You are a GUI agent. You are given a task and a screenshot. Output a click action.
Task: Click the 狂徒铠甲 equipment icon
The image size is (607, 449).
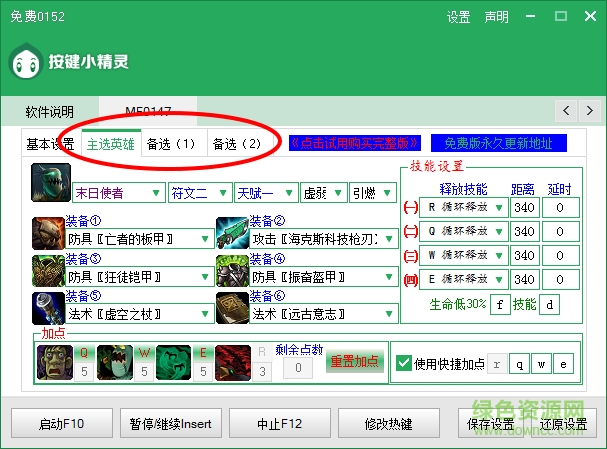click(x=48, y=270)
